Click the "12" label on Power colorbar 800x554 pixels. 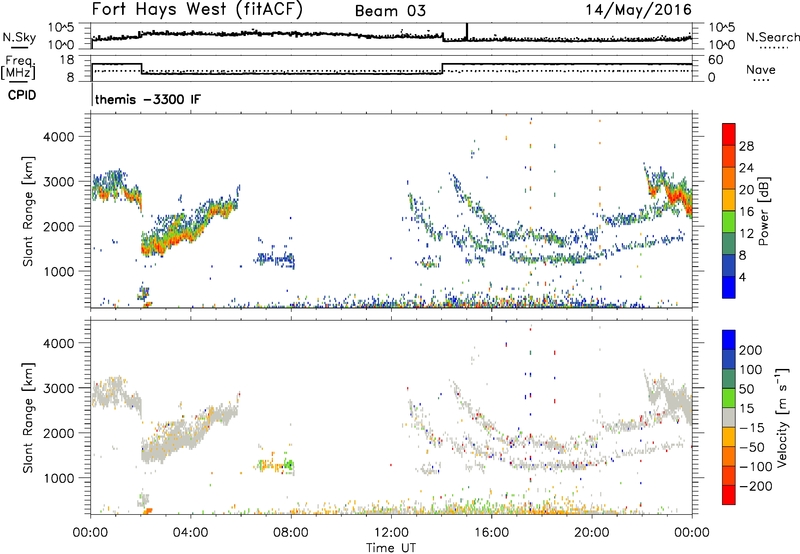coord(746,234)
